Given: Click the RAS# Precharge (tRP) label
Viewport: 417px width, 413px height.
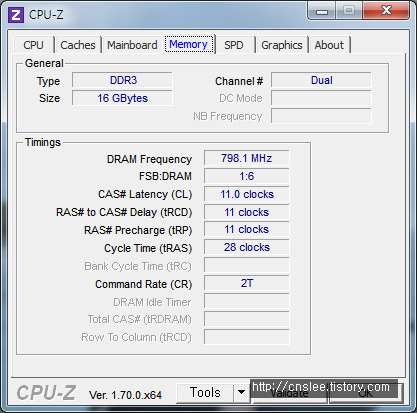Looking at the screenshot, I should [x=138, y=230].
